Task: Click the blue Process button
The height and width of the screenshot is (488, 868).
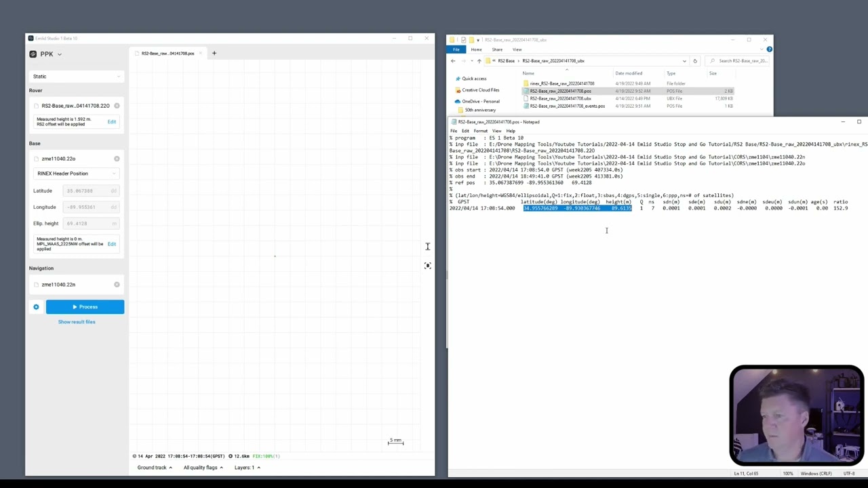Action: point(85,307)
